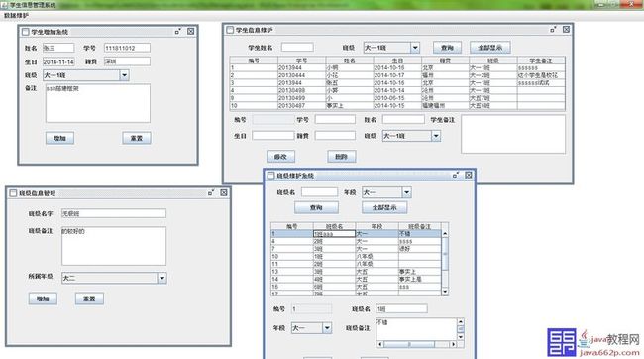This screenshot has height=359, width=644.
Task: Select class table row numbered 7
Action: click(356, 249)
